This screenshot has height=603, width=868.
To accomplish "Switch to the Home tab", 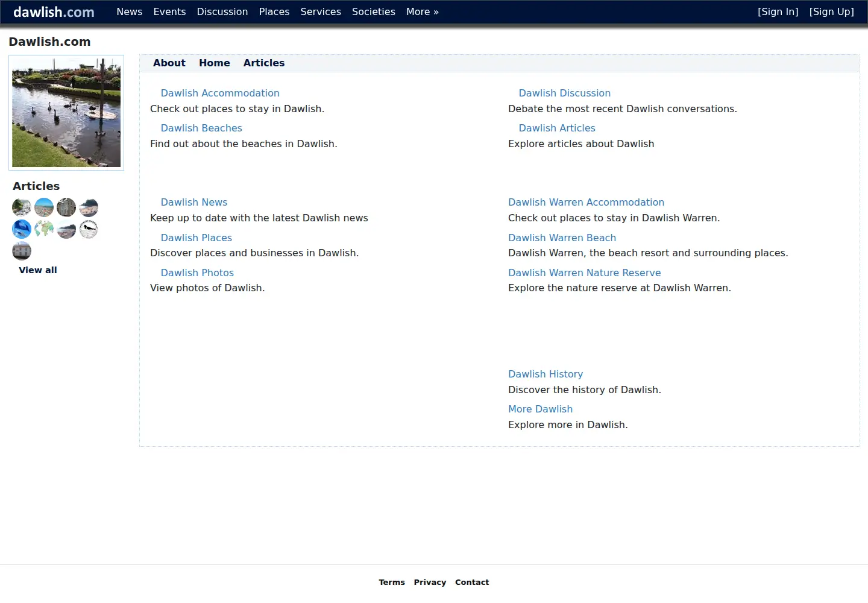I will click(x=215, y=63).
